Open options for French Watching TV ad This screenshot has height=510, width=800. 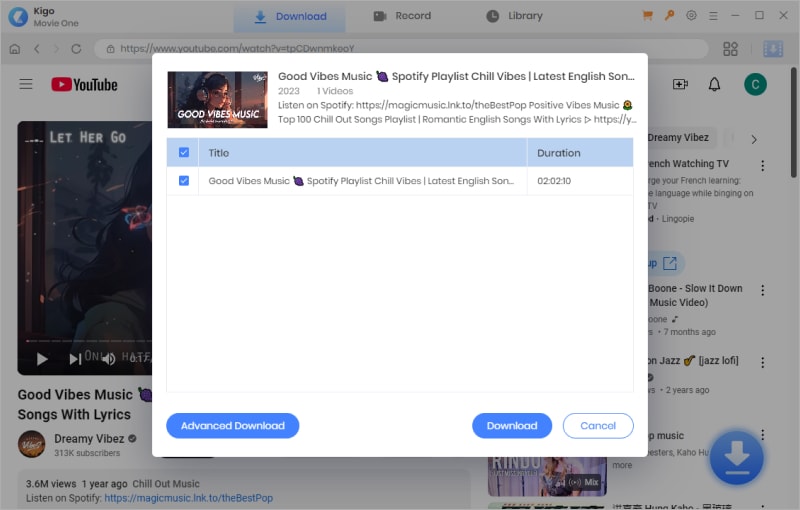[x=762, y=166]
